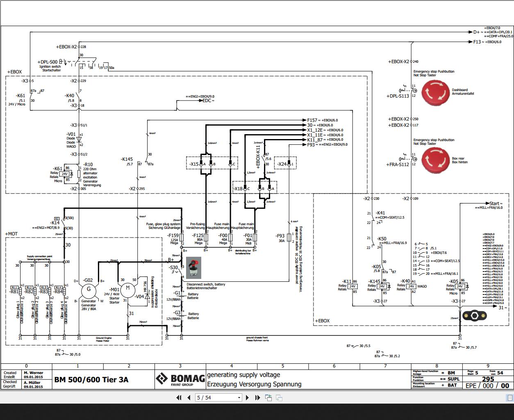Click the grommet connector graphic in +EBOX area
Image resolution: width=514 pixels, height=420 pixels.
tap(474, 315)
